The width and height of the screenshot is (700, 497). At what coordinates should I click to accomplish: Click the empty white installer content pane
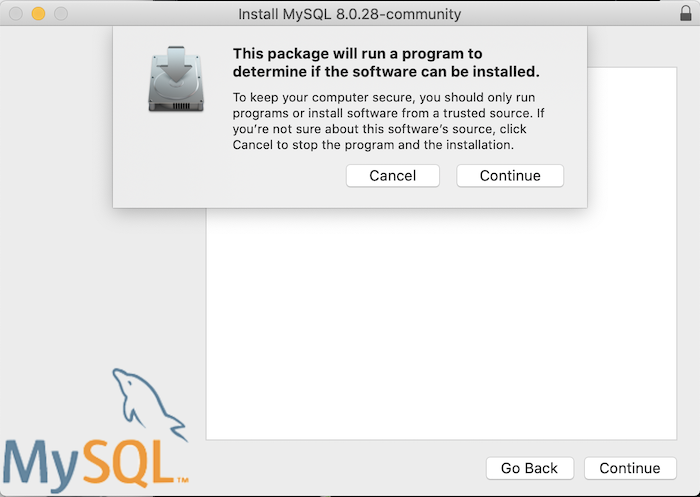441,326
